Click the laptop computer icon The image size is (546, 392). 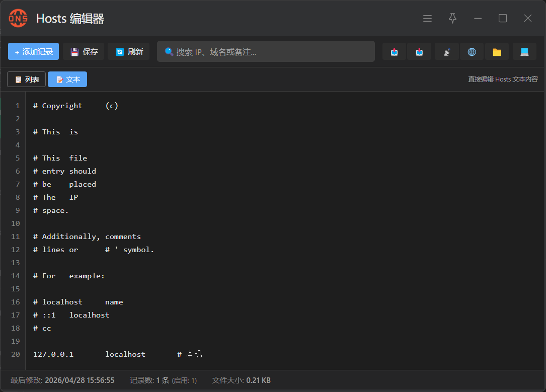(524, 52)
